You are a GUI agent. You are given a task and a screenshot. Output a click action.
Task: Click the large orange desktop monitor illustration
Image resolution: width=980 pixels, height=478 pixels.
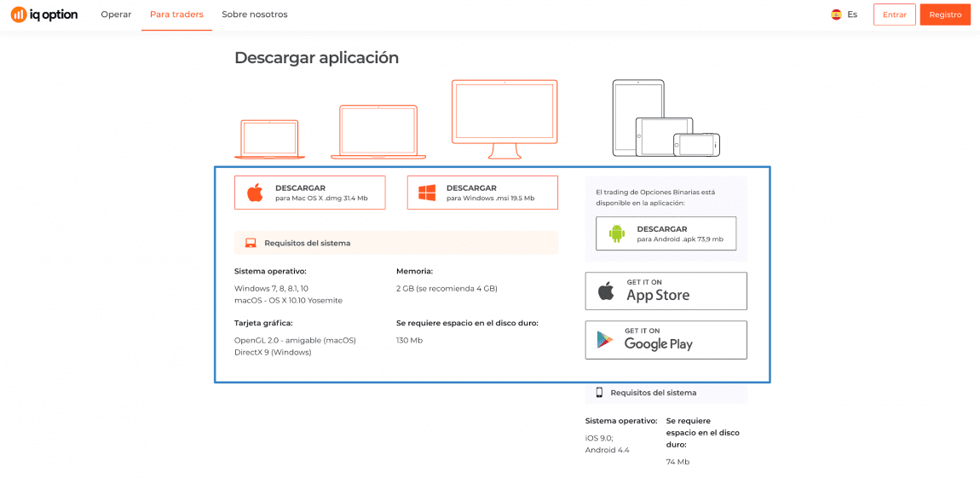pos(504,118)
